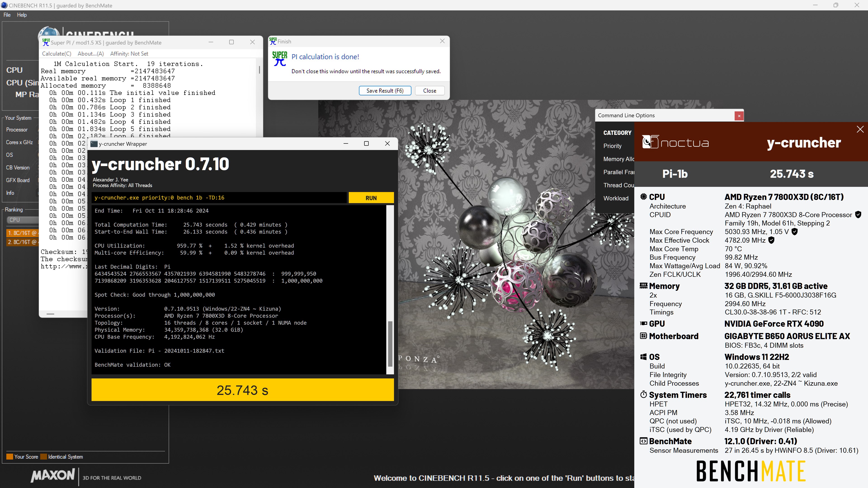Click 'PI calculation is done!' message
Viewport: 868px width, 488px height.
[x=325, y=57]
